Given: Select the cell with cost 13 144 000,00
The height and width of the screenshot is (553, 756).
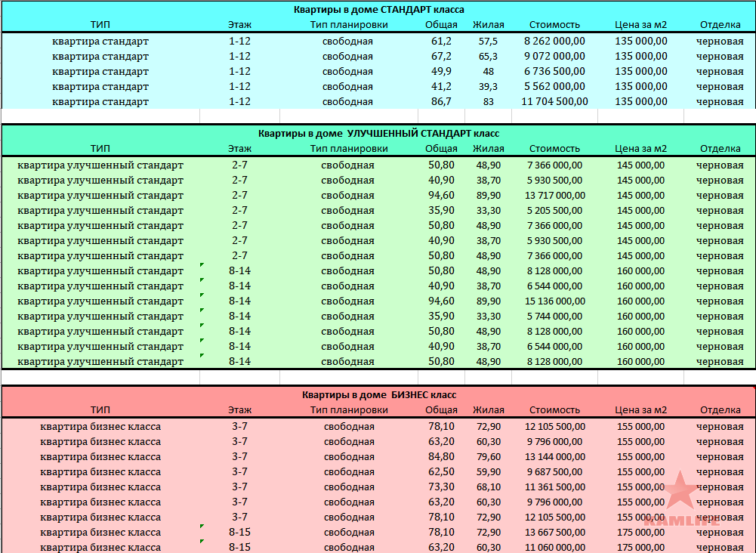Looking at the screenshot, I should point(554,456).
